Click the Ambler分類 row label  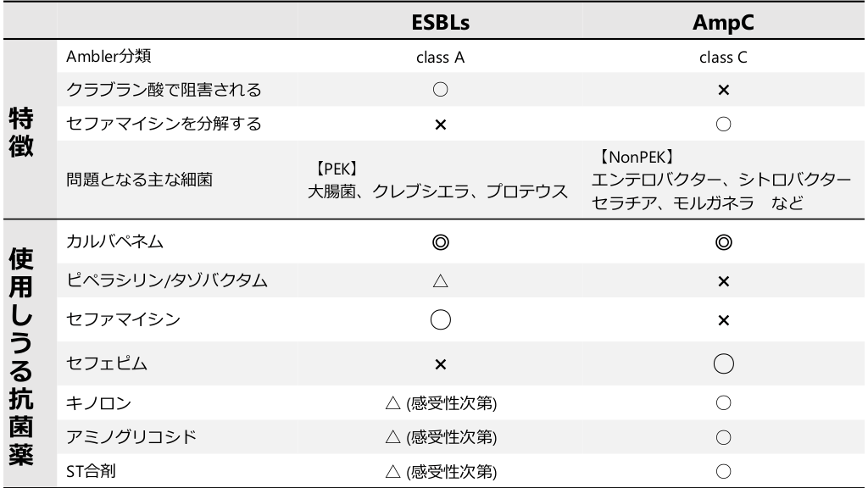click(110, 58)
